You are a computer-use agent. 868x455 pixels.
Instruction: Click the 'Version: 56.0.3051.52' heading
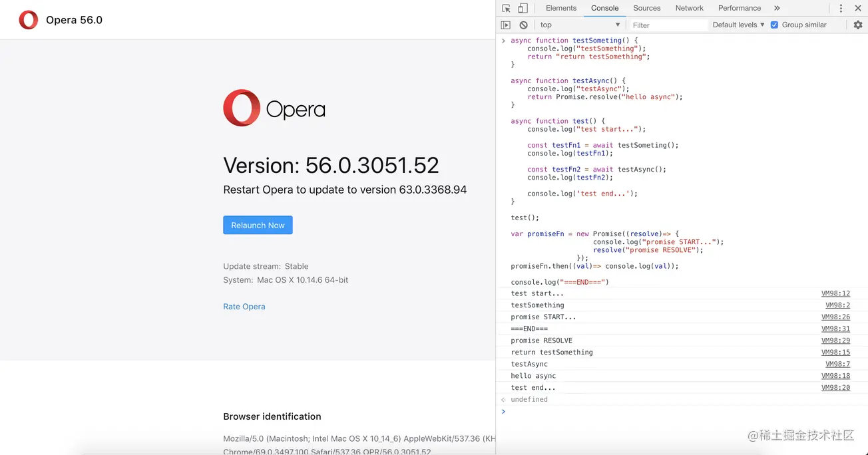tap(331, 165)
